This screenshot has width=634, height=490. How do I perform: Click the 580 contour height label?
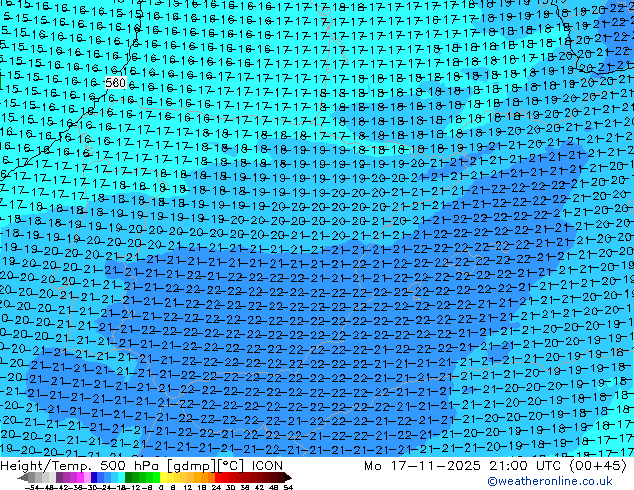coord(115,83)
